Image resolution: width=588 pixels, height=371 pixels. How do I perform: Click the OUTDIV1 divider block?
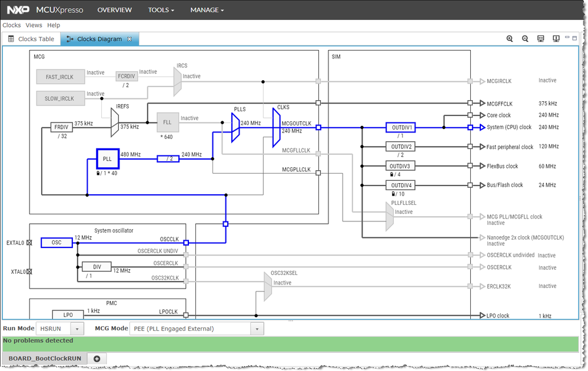coord(400,128)
